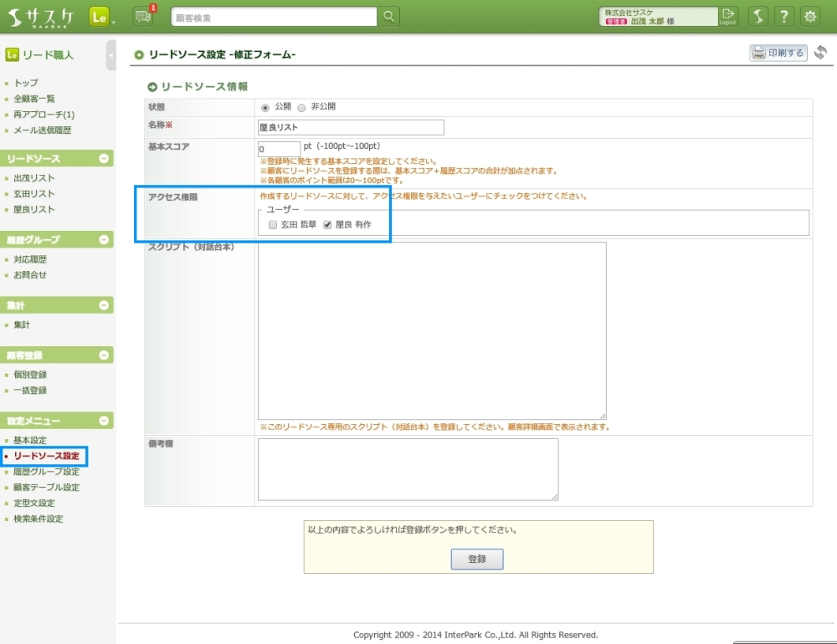Open the Le app switcher dropdown
This screenshot has width=837, height=644.
102,17
